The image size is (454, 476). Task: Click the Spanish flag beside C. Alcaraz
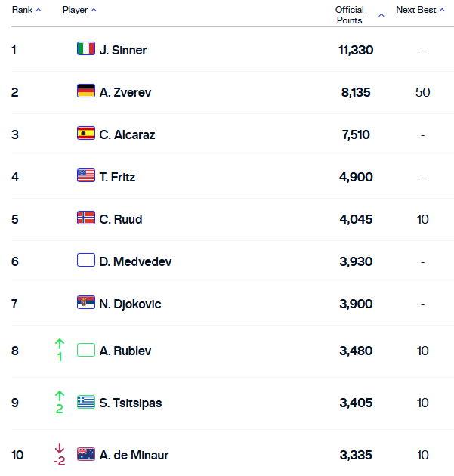click(86, 134)
